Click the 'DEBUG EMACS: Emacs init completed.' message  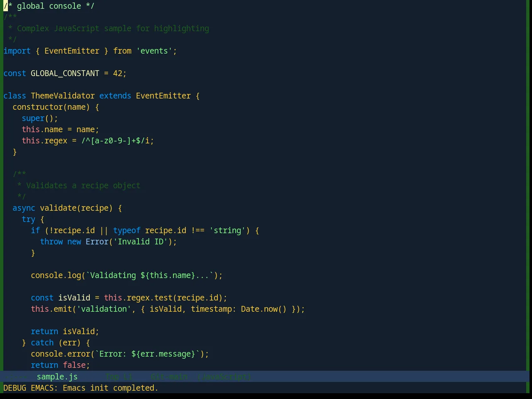coord(81,388)
